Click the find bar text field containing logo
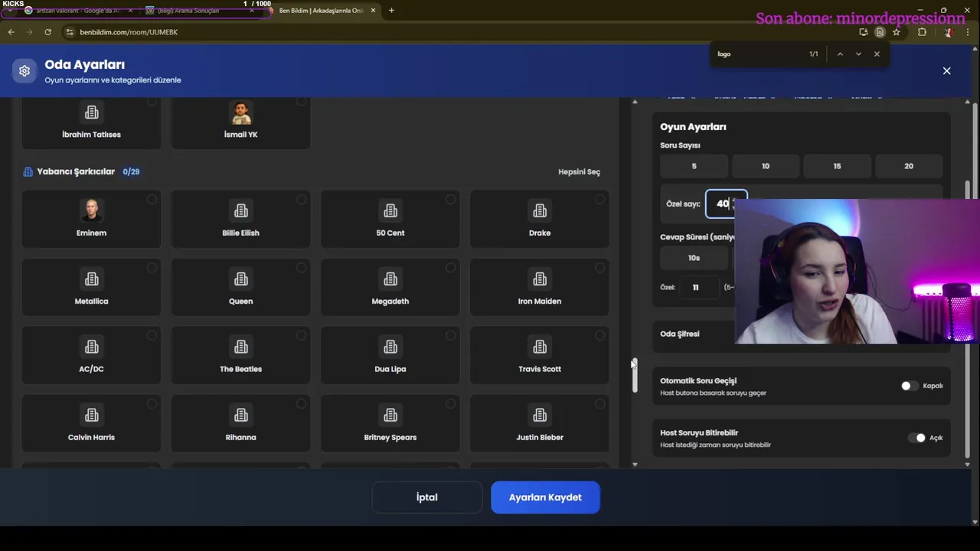This screenshot has width=980, height=551. pos(758,54)
